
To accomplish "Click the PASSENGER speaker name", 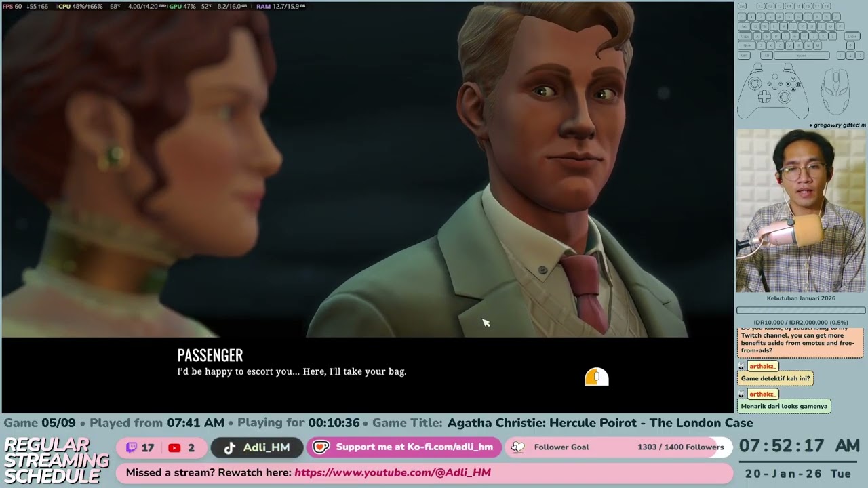I will [210, 355].
